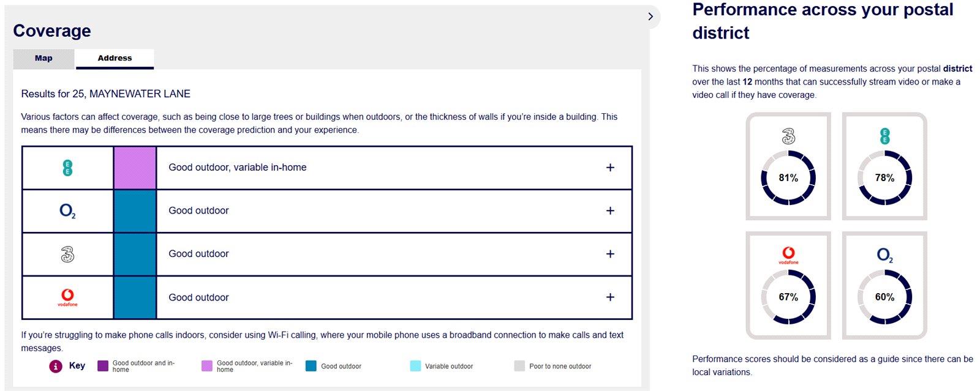Click the EE logo in coverage table

pos(67,168)
